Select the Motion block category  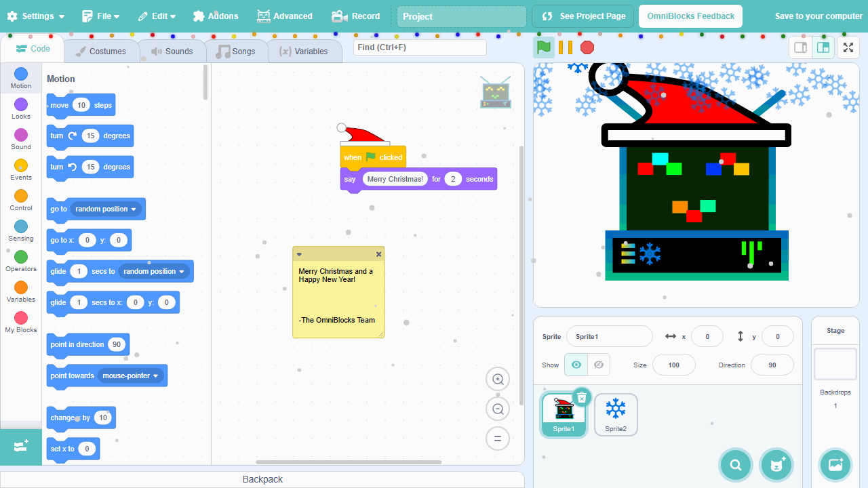click(x=21, y=78)
